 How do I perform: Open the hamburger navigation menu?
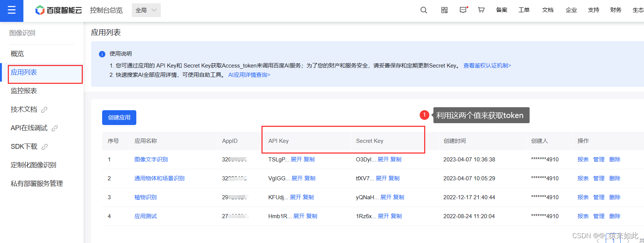click(x=12, y=10)
